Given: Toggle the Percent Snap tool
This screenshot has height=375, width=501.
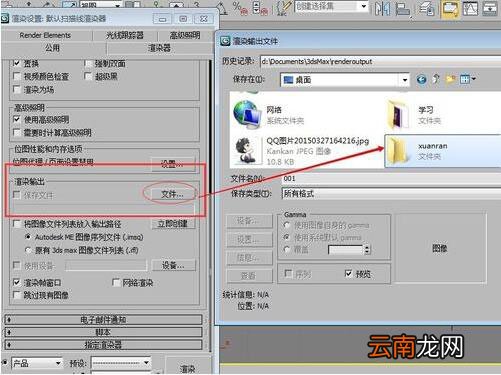Looking at the screenshot, I should (x=240, y=7).
